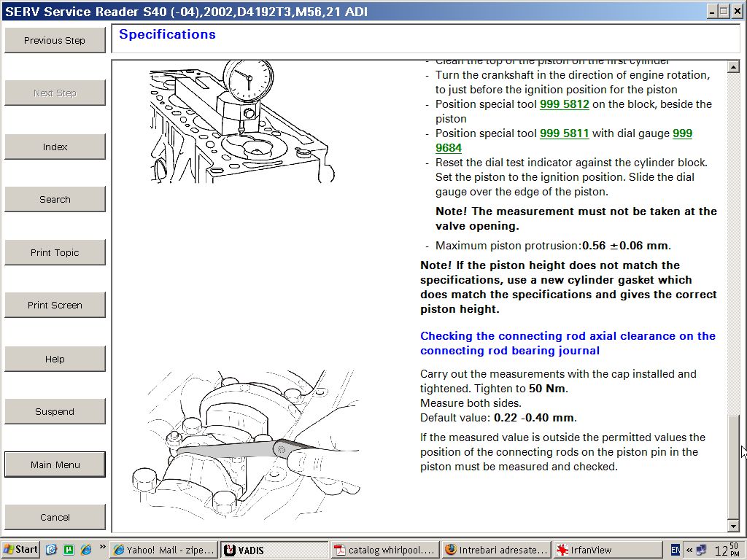Viewport: 747px width, 560px height.
Task: Click the EN language indicator in tray
Action: (x=676, y=550)
